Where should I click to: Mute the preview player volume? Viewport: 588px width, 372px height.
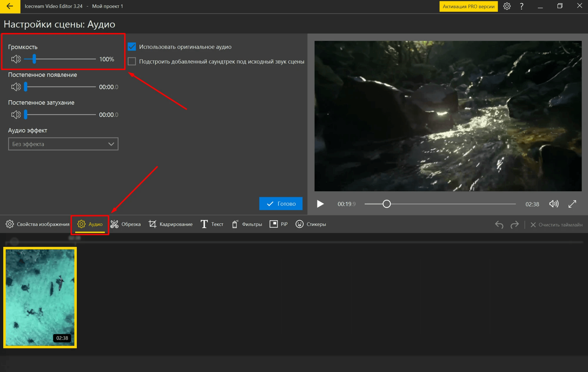(x=554, y=204)
